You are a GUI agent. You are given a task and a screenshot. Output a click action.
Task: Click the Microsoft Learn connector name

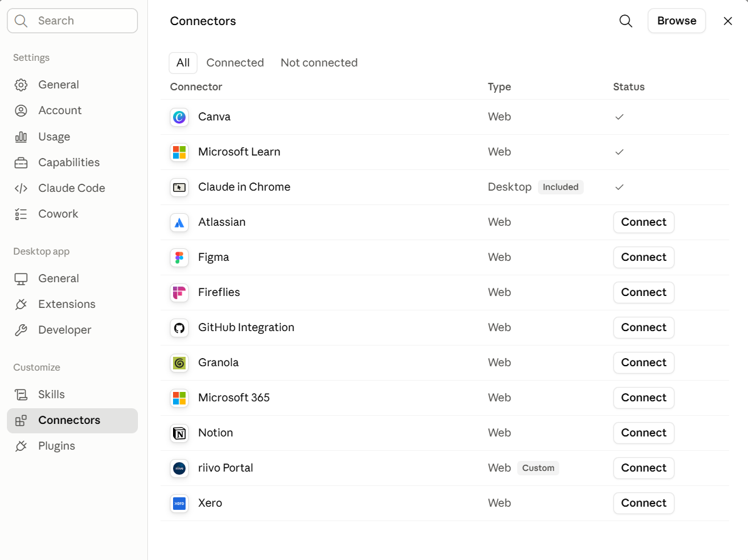(x=239, y=152)
